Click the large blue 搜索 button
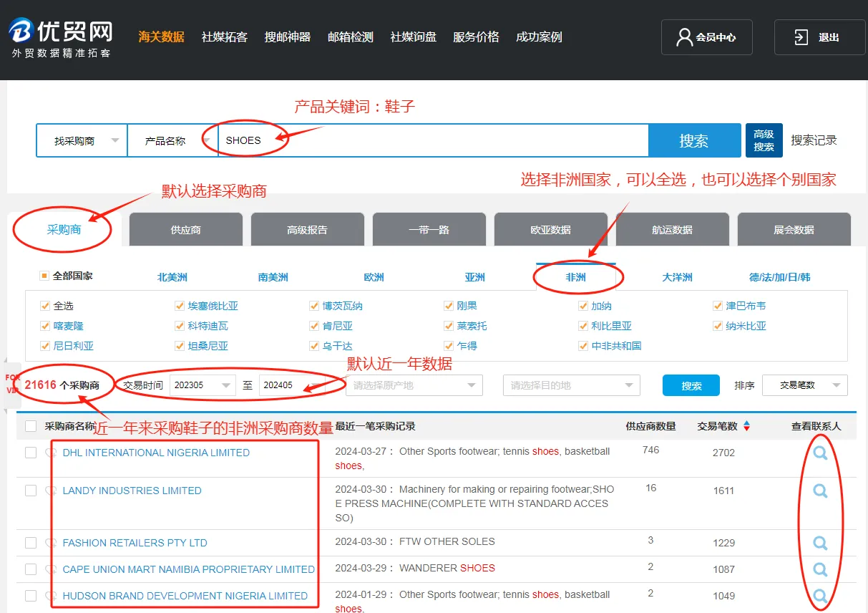 tap(693, 140)
